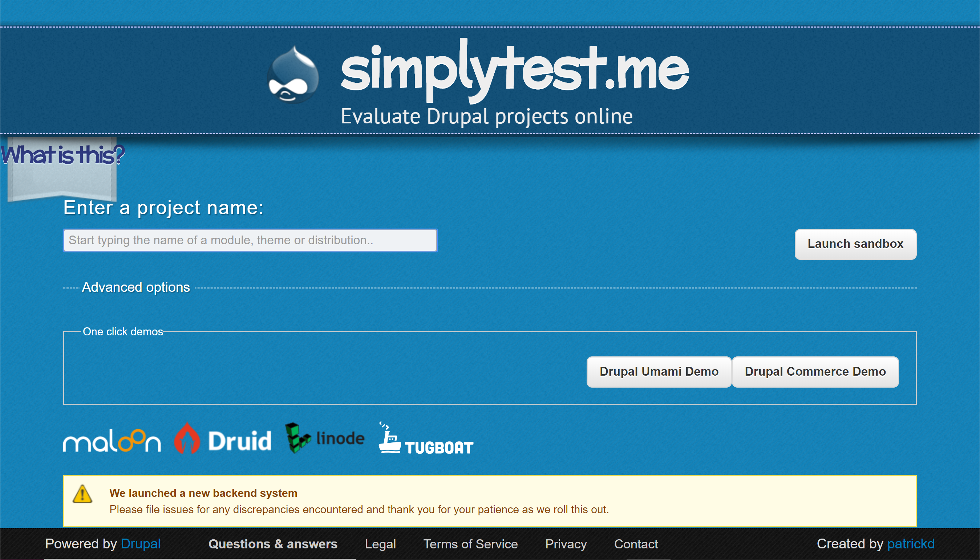Click the Drupal droplet logo
980x560 pixels.
click(293, 75)
